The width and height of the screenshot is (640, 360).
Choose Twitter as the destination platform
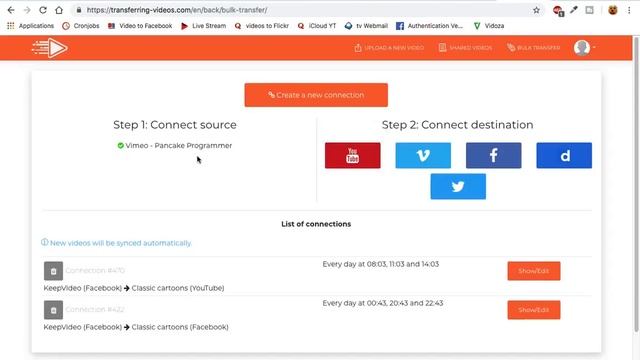tap(458, 187)
